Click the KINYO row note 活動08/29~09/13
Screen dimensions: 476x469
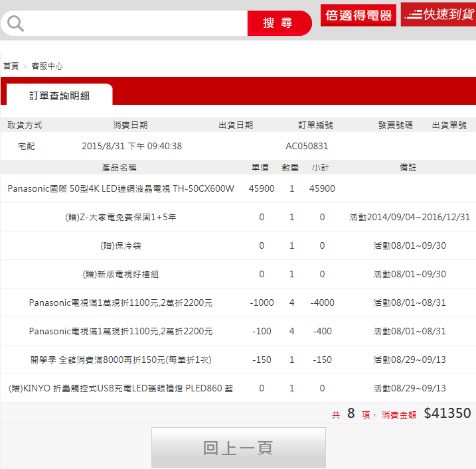410,388
